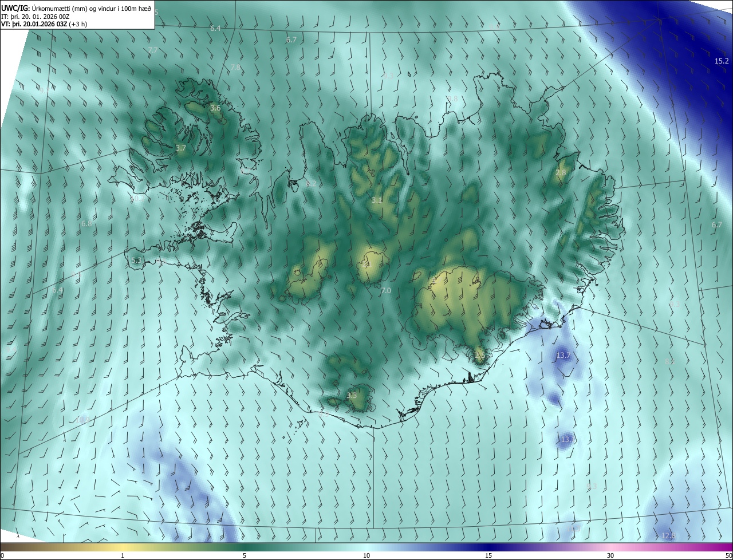Click the 3.1 value on the map
The image size is (733, 560).
377,200
